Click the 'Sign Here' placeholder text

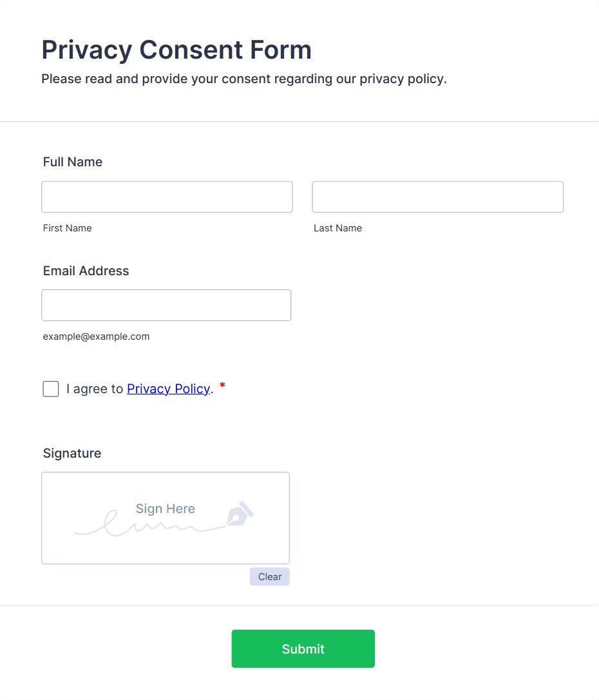coord(165,509)
